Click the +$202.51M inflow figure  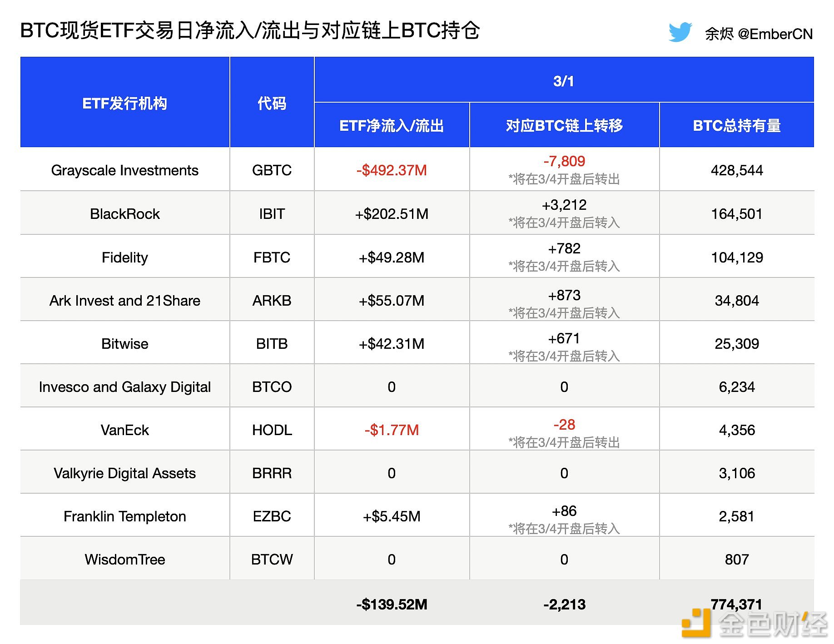391,213
